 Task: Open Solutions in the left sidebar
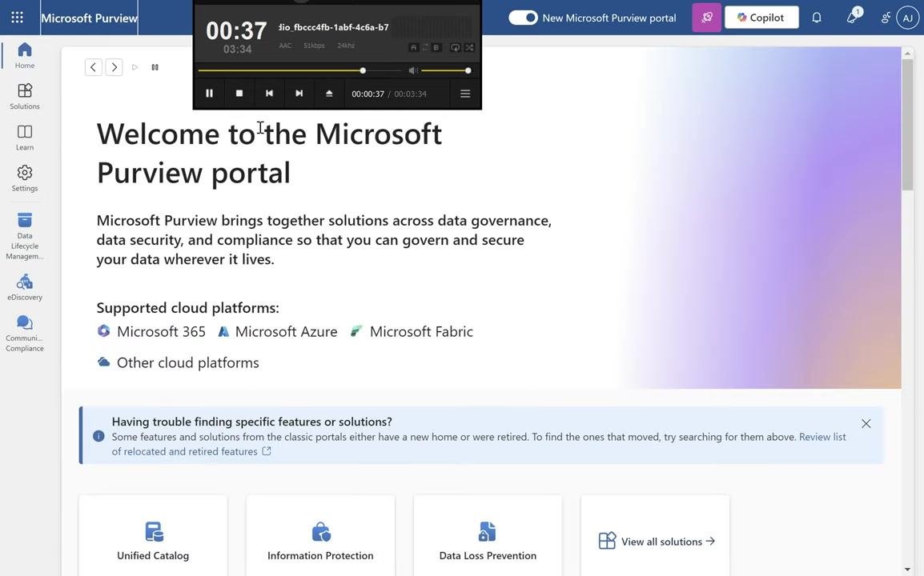click(24, 97)
